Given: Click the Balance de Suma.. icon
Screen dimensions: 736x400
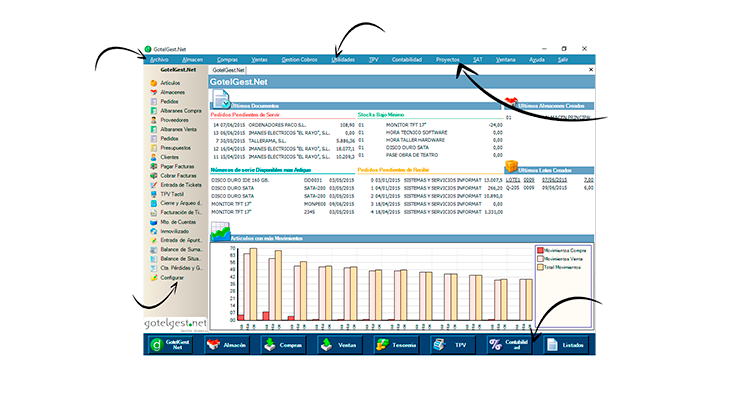Looking at the screenshot, I should click(153, 250).
